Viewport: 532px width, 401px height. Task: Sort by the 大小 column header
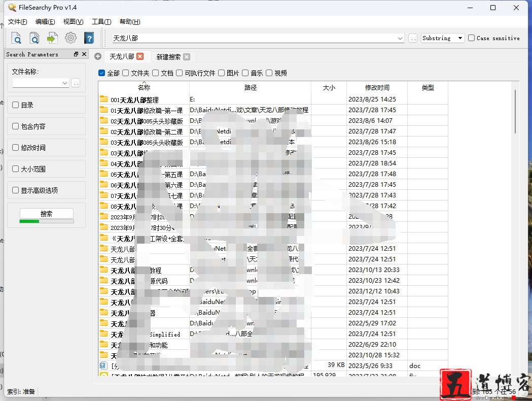click(329, 88)
